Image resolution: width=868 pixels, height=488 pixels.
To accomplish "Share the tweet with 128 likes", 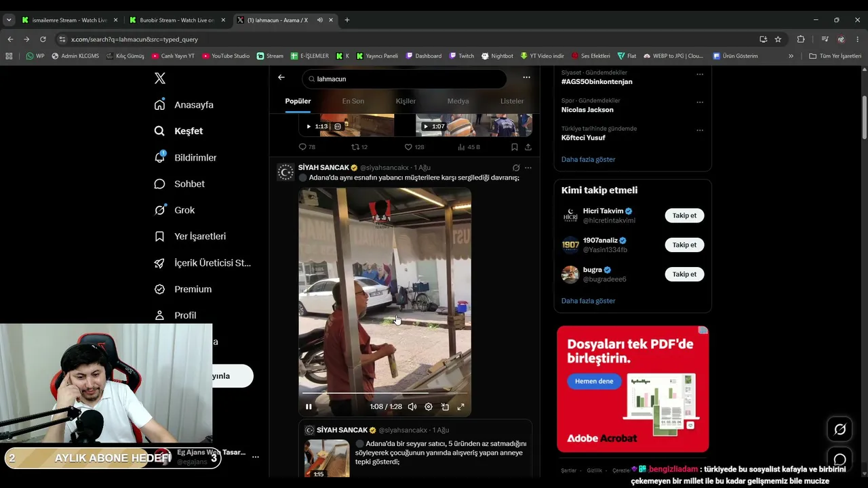I will point(528,147).
